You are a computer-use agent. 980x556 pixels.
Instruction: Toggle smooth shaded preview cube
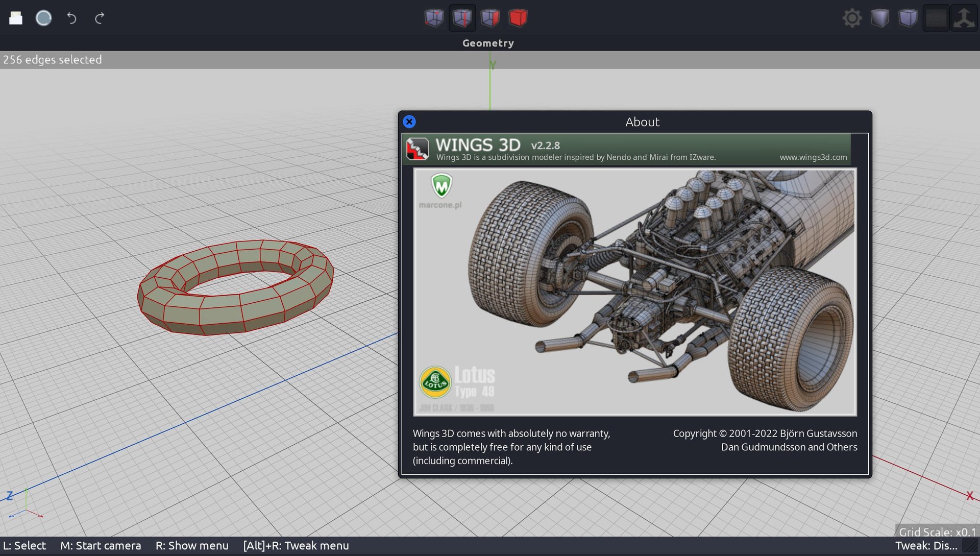[880, 18]
